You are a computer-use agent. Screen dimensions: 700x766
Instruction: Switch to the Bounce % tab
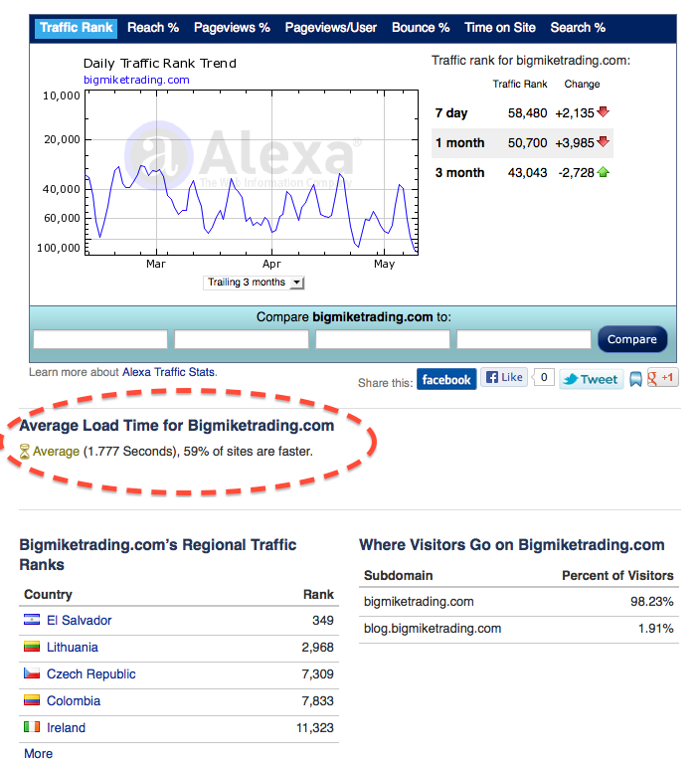(421, 28)
